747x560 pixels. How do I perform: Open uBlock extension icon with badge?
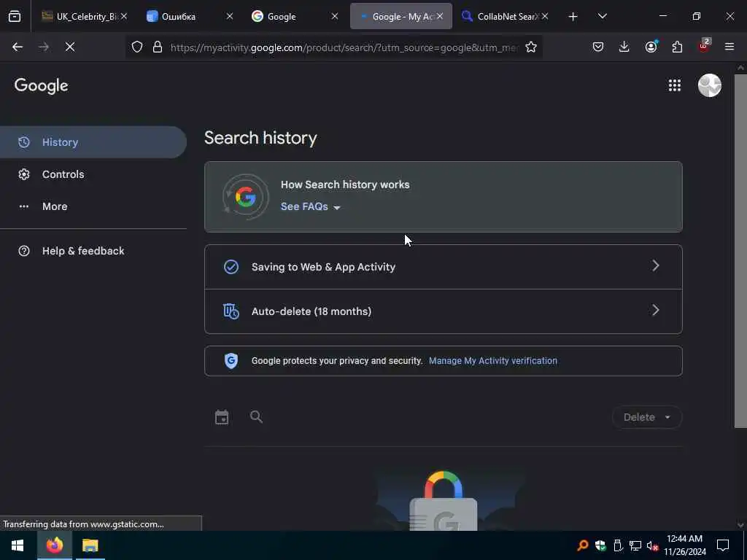[704, 46]
